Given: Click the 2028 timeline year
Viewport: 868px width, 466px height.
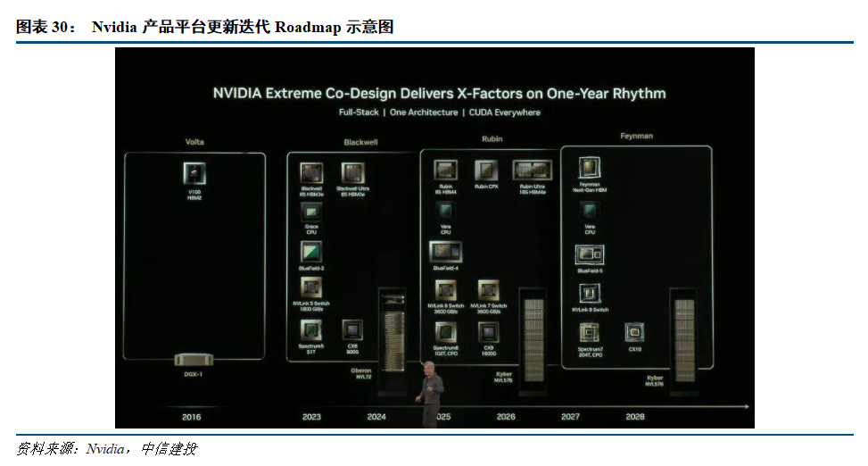Looking at the screenshot, I should [635, 417].
